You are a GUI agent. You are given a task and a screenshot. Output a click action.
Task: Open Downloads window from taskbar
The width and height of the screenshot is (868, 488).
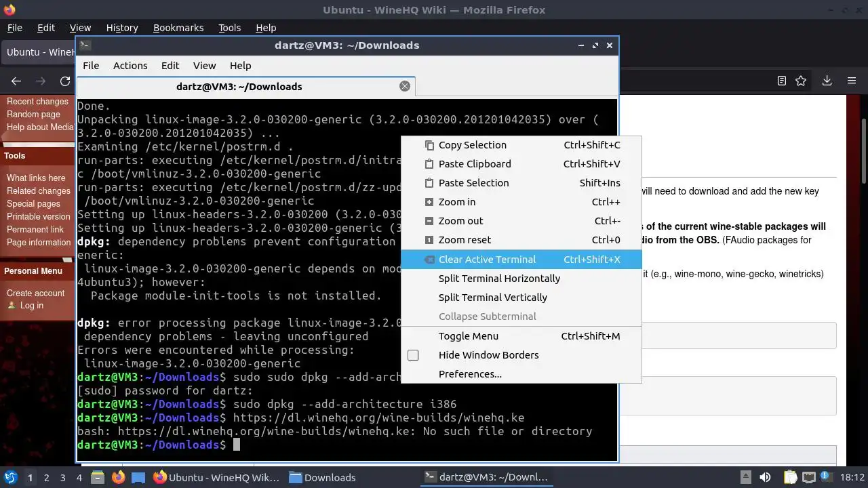coord(322,477)
